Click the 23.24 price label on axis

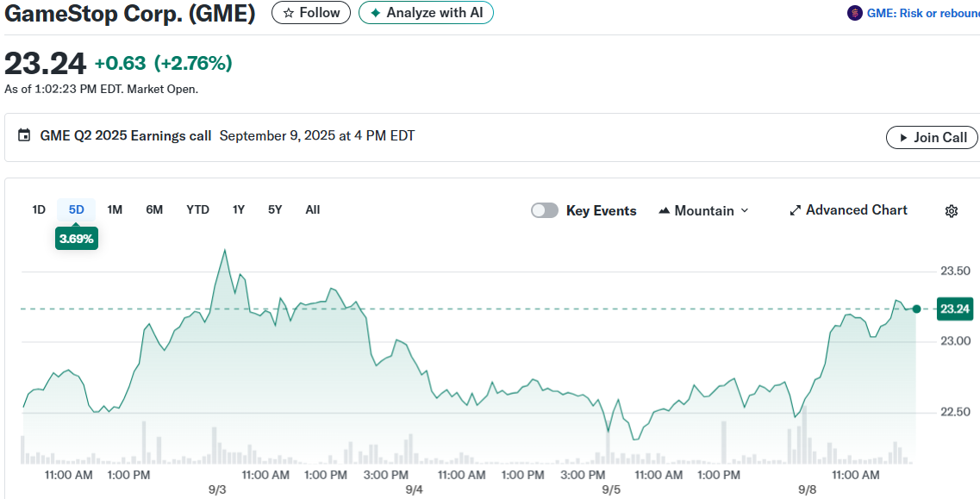pyautogui.click(x=955, y=309)
